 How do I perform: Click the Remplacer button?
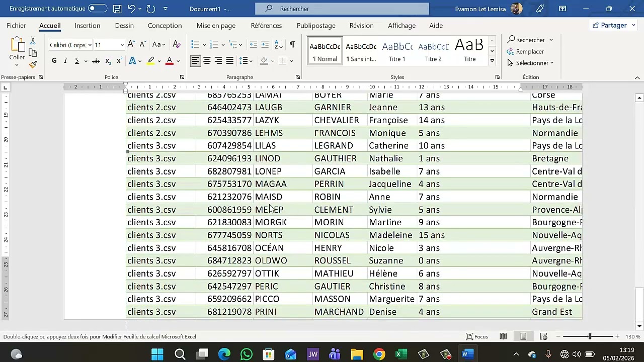point(525,51)
